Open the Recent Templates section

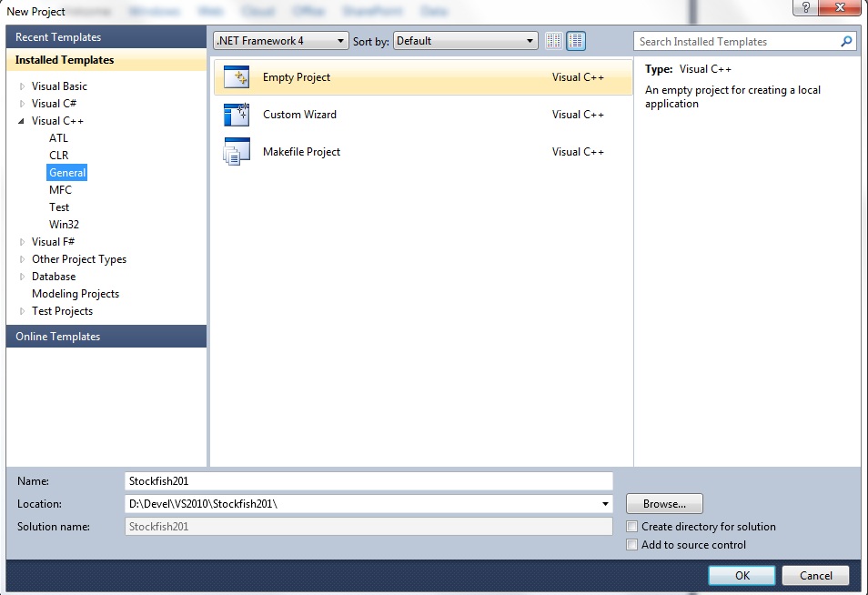click(106, 37)
